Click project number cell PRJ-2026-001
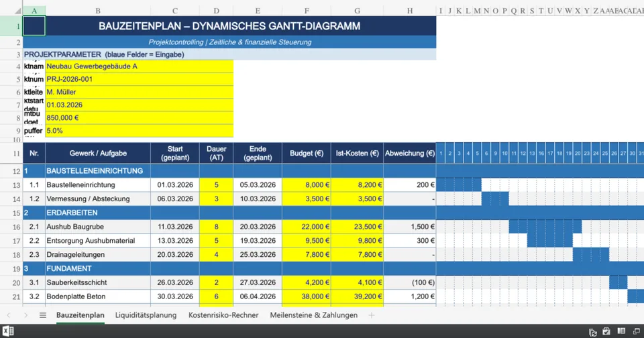Screen dimensions: 644x338 click(x=140, y=79)
